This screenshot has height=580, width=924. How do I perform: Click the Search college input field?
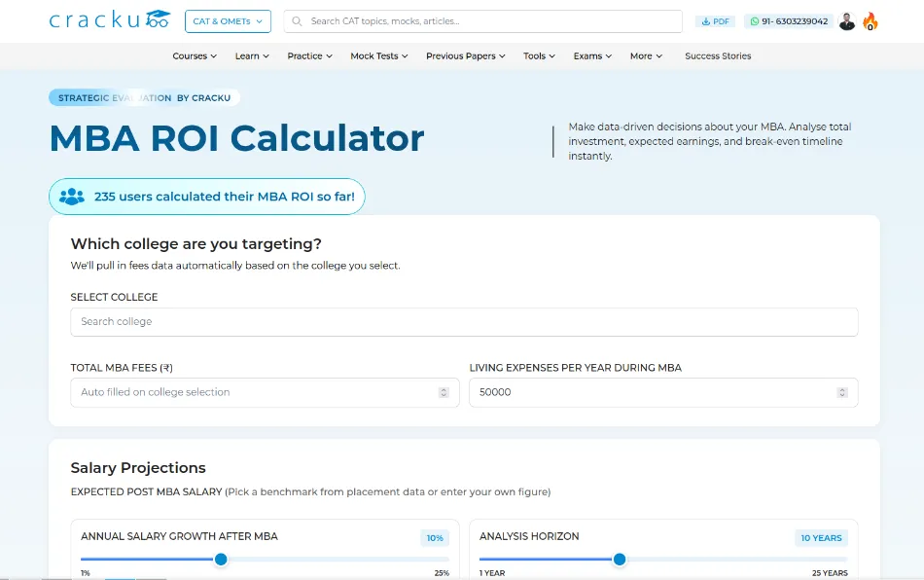point(464,322)
